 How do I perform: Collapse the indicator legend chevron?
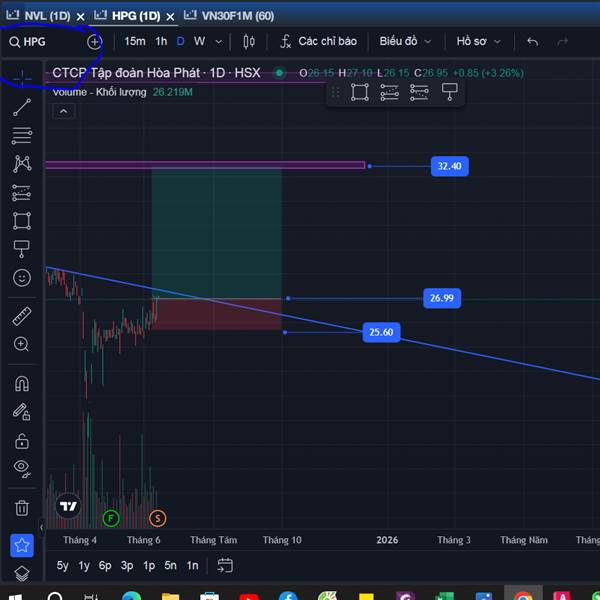(64, 111)
